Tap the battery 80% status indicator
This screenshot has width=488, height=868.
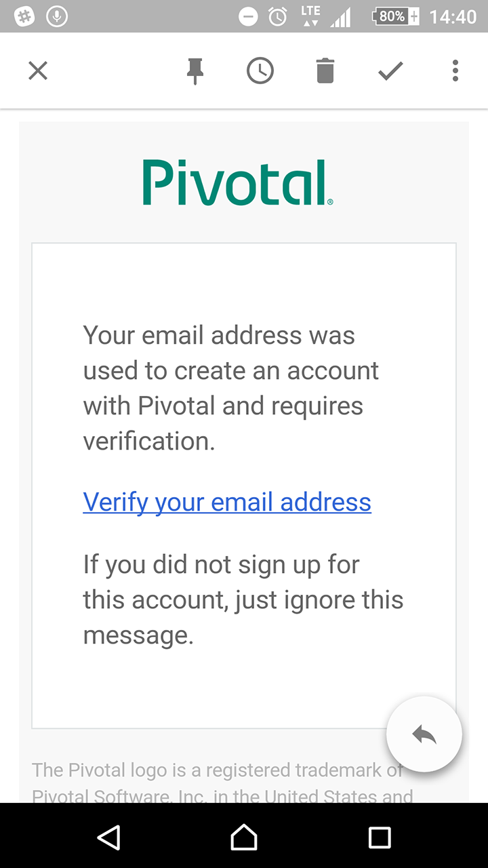pyautogui.click(x=396, y=16)
